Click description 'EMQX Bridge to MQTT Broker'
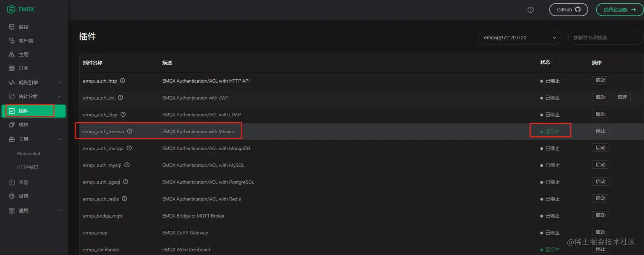The image size is (644, 255). [x=193, y=216]
